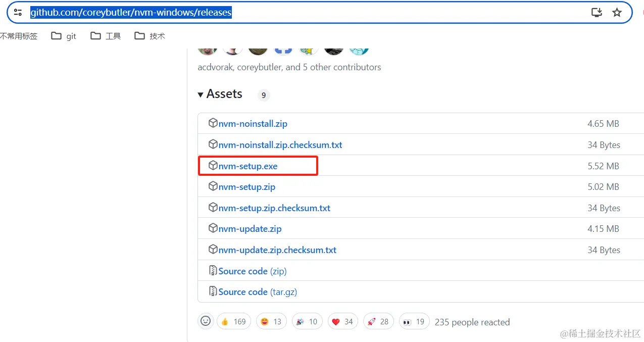
Task: Click the site information icon in address bar
Action: pyautogui.click(x=18, y=13)
